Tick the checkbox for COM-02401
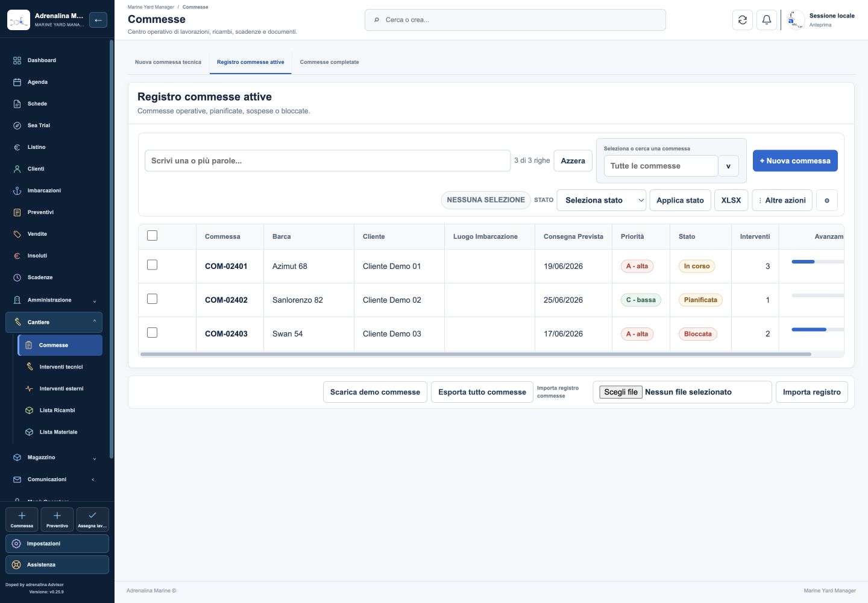868x603 pixels. pos(153,265)
